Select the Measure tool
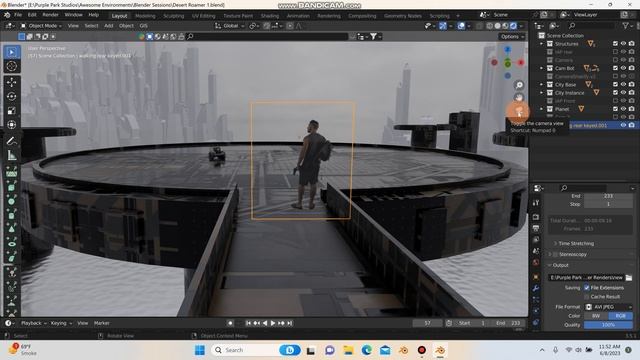The width and height of the screenshot is (640, 360). tap(12, 156)
